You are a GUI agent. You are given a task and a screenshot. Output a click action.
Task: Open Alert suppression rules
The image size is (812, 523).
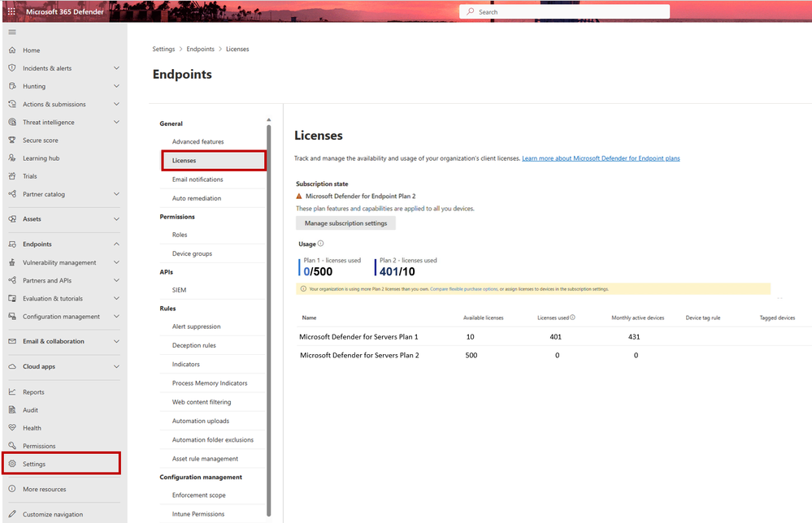pos(196,326)
